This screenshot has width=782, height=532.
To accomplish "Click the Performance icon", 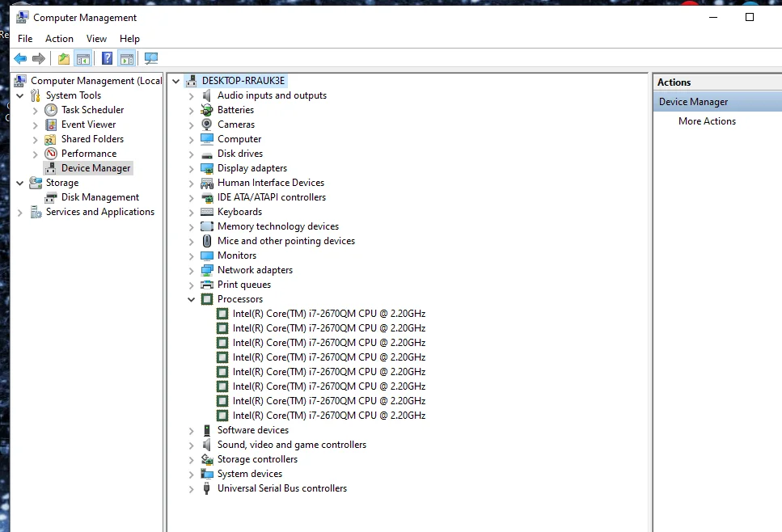I will coord(51,154).
